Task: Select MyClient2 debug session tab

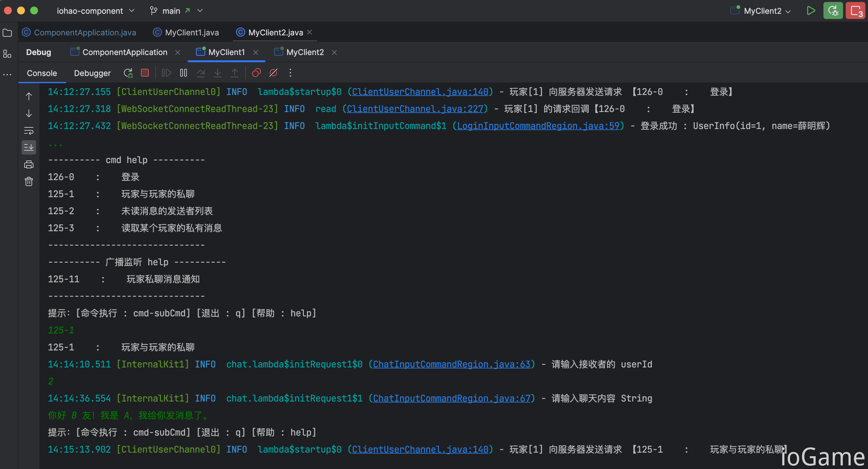Action: point(305,52)
